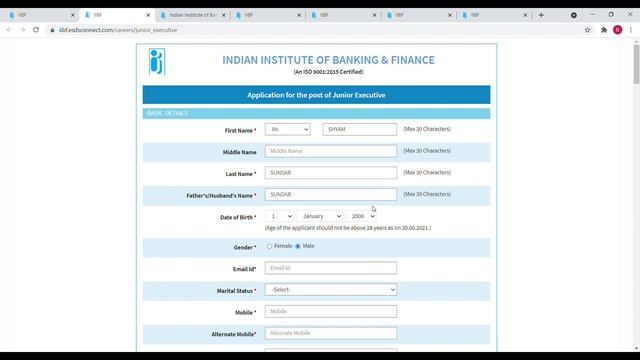
Task: Click the 'BASIC DETAILS' section header
Action: pos(316,113)
